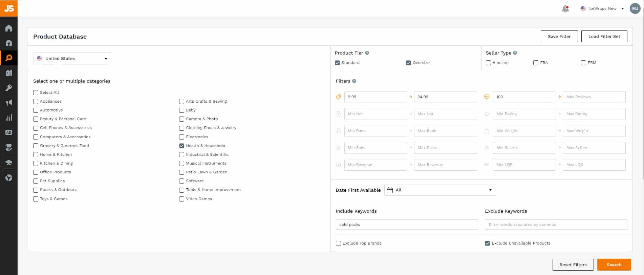Enable the FBM seller type

coord(583,63)
